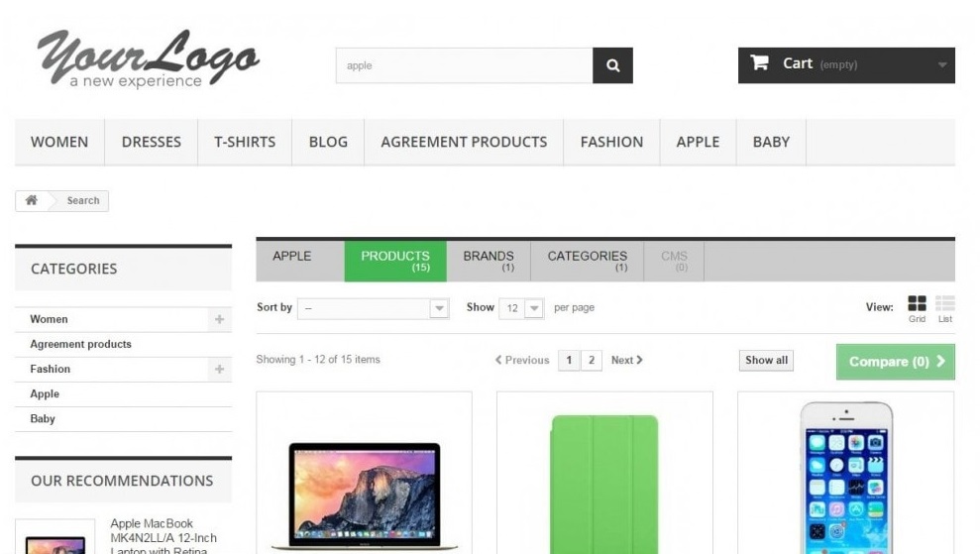Click 'Showing 1 - 12 of 15 items' text
Screen dimensions: 980x554
pos(318,360)
